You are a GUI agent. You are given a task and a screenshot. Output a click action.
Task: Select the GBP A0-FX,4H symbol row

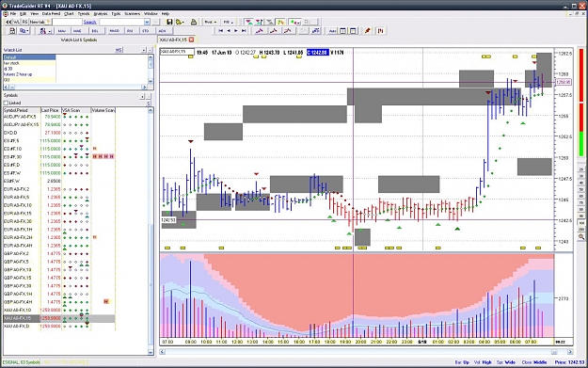coord(59,302)
